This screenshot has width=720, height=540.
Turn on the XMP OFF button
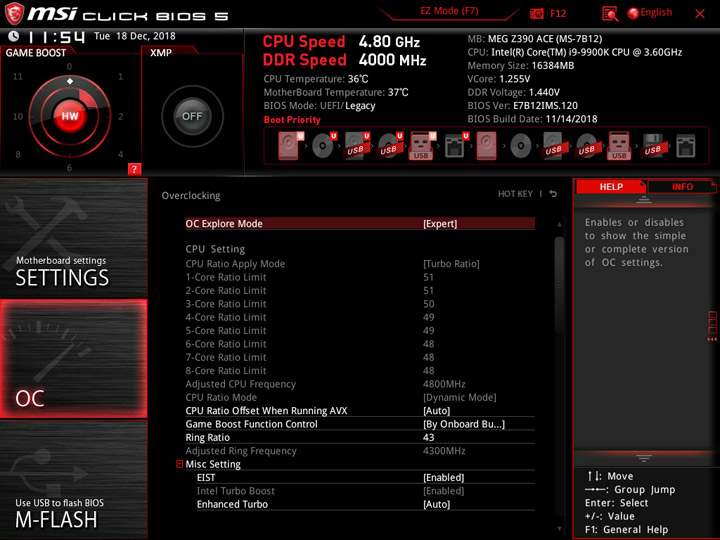click(x=192, y=116)
